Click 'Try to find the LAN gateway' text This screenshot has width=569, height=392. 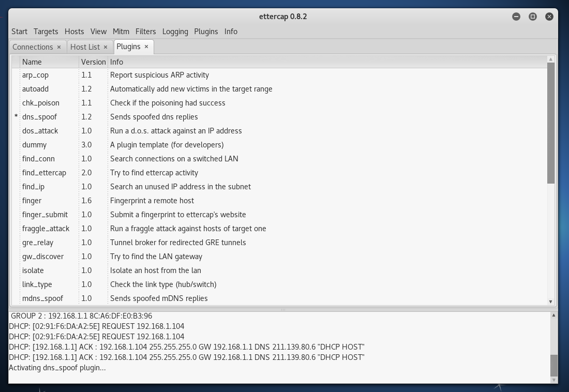(156, 257)
